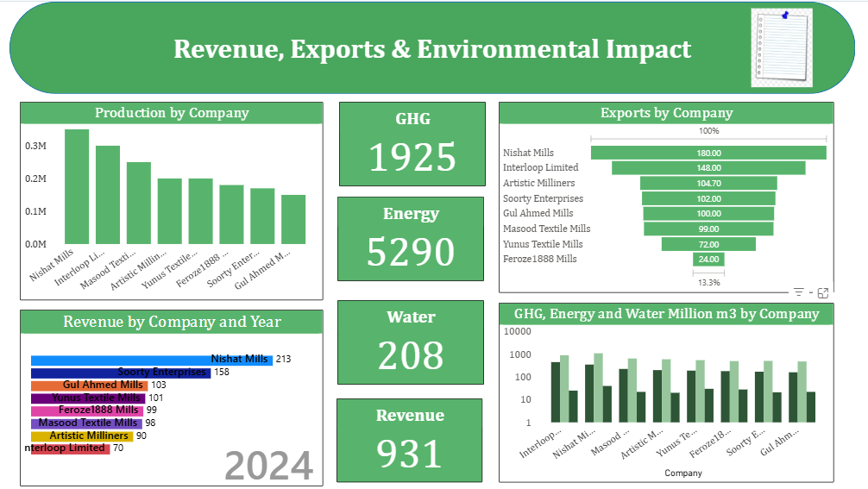Select the Water 208 card

[x=410, y=342]
